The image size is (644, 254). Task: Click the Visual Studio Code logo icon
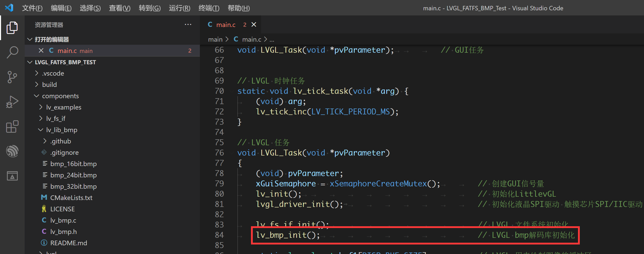pos(9,8)
